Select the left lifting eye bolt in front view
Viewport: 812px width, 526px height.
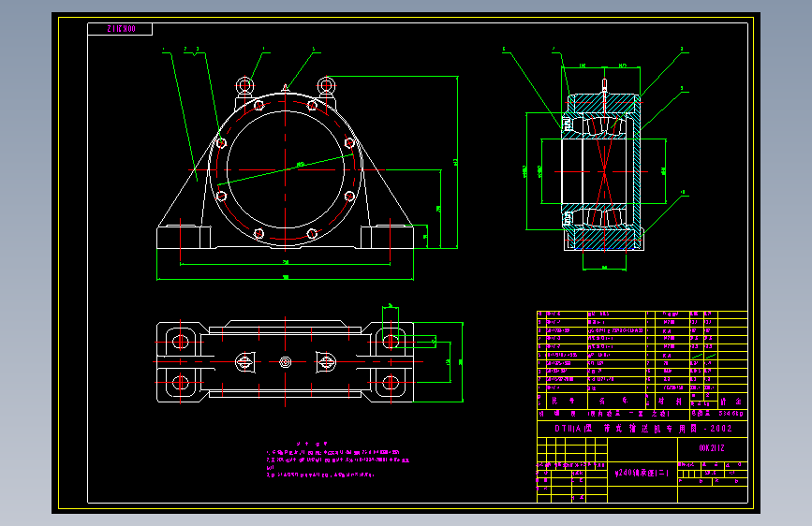(244, 86)
